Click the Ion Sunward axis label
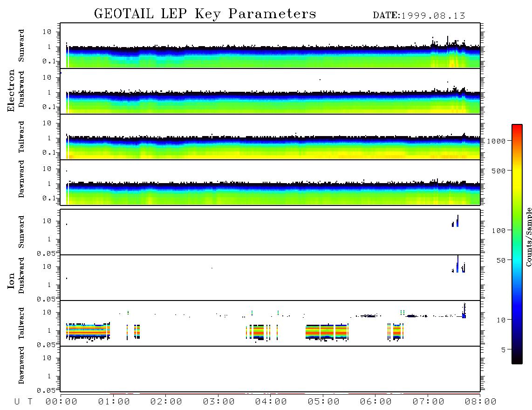The image size is (532, 410). pyautogui.click(x=21, y=232)
